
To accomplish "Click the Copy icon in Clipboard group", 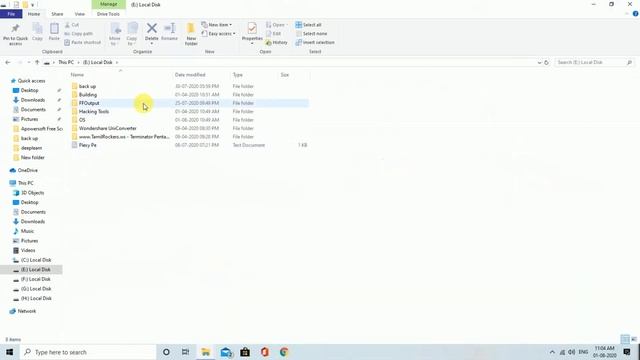I will click(37, 29).
